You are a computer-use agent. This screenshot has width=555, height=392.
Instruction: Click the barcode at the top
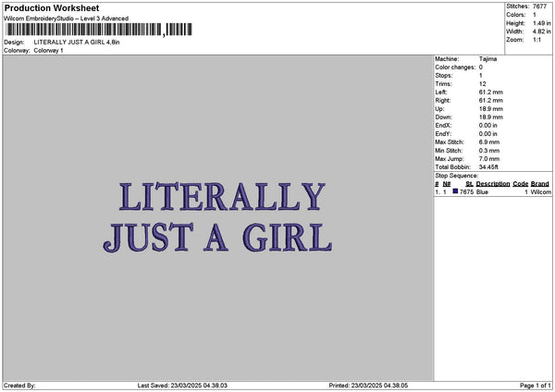[97, 30]
